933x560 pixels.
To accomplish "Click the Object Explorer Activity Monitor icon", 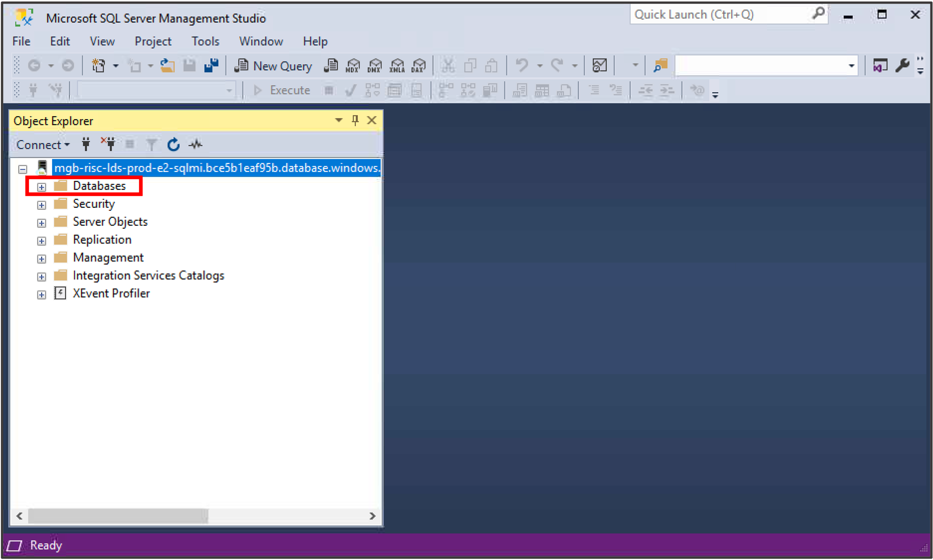I will tap(196, 144).
